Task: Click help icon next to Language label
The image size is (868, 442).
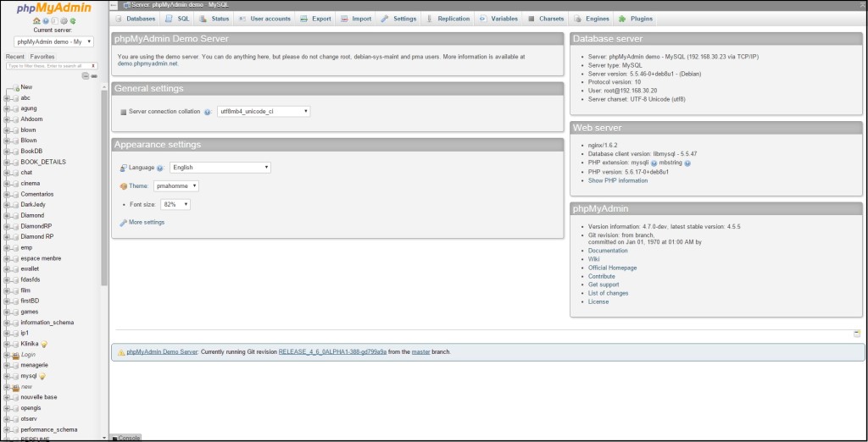Action: (161, 168)
